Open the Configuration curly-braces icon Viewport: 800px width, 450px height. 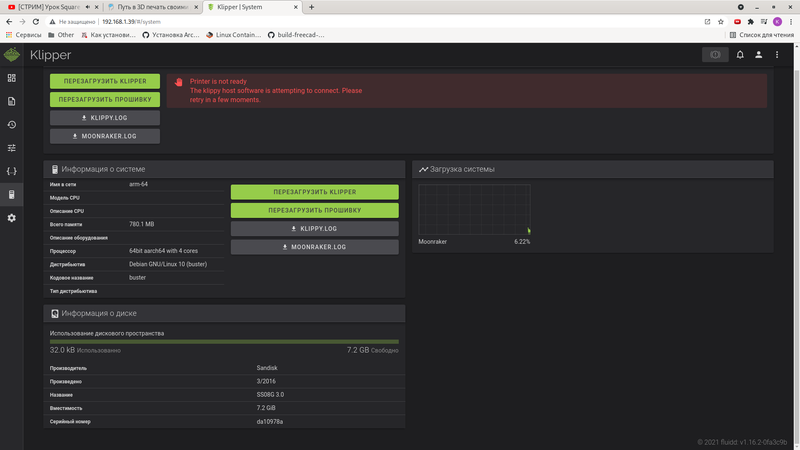(x=12, y=171)
